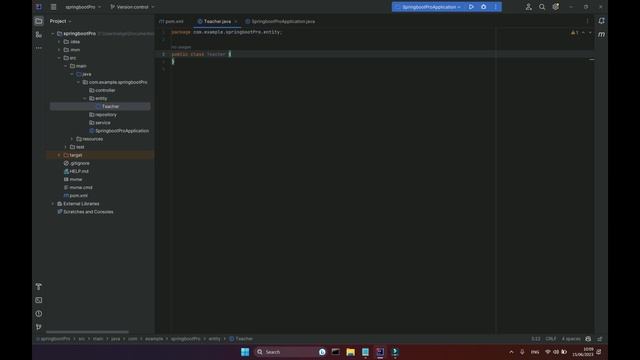Select the service package
The width and height of the screenshot is (640, 360).
(x=100, y=122)
